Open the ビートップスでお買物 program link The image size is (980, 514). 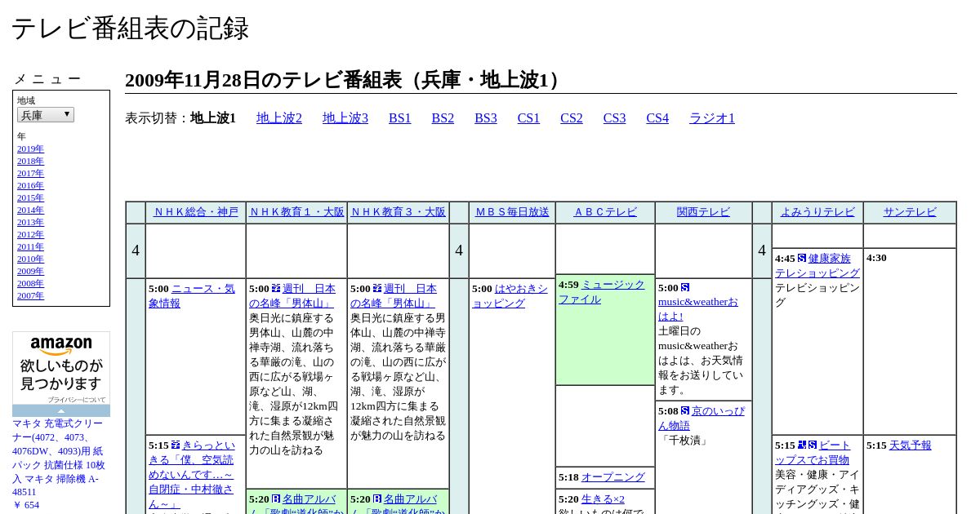pyautogui.click(x=813, y=453)
